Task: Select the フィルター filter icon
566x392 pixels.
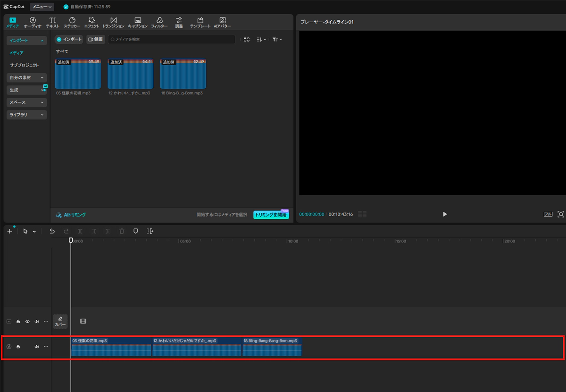Action: coord(159,23)
